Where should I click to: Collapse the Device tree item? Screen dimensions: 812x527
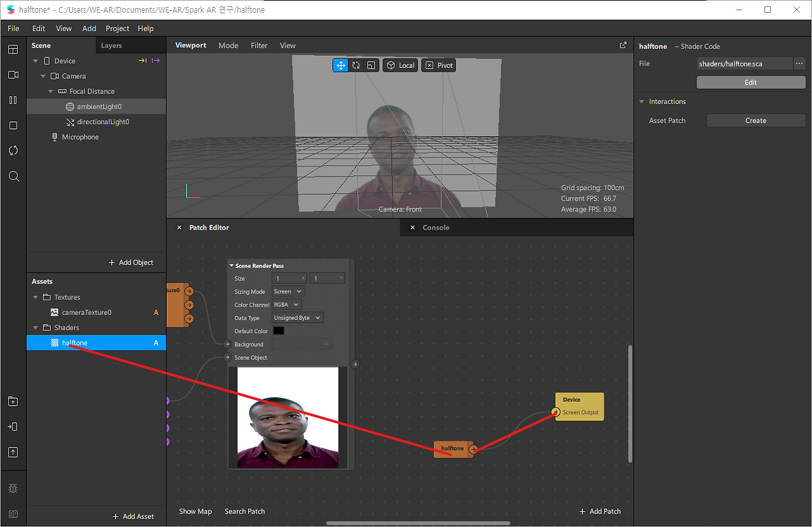(x=36, y=61)
